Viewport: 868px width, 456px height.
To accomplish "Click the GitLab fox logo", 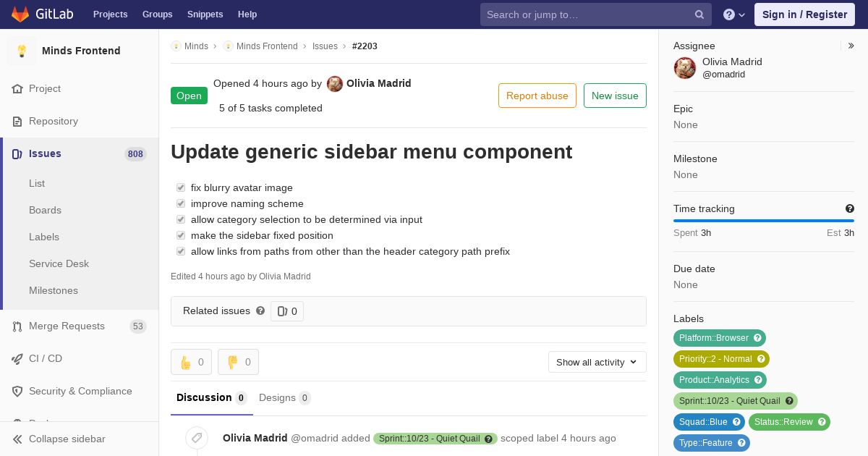I will 20,14.
